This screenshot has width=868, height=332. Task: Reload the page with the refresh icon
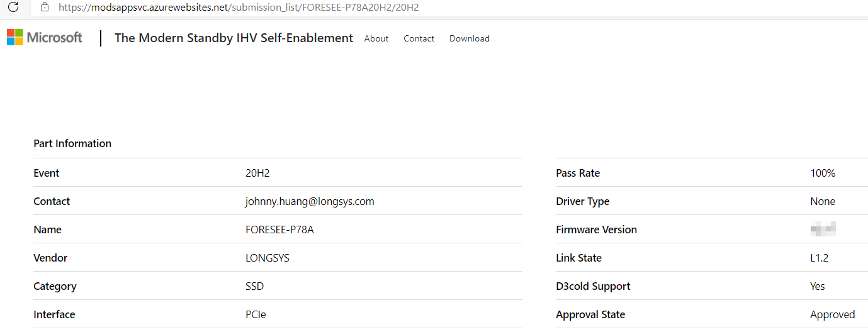click(x=13, y=7)
